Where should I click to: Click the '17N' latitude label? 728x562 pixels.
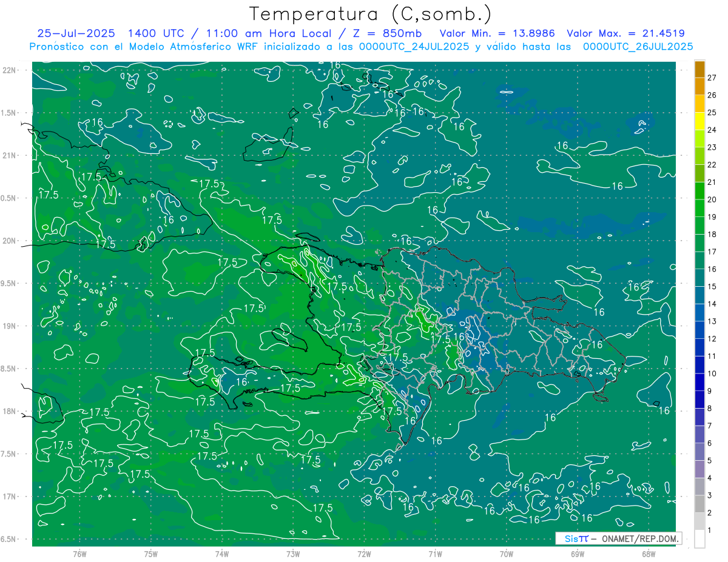[x=8, y=497]
